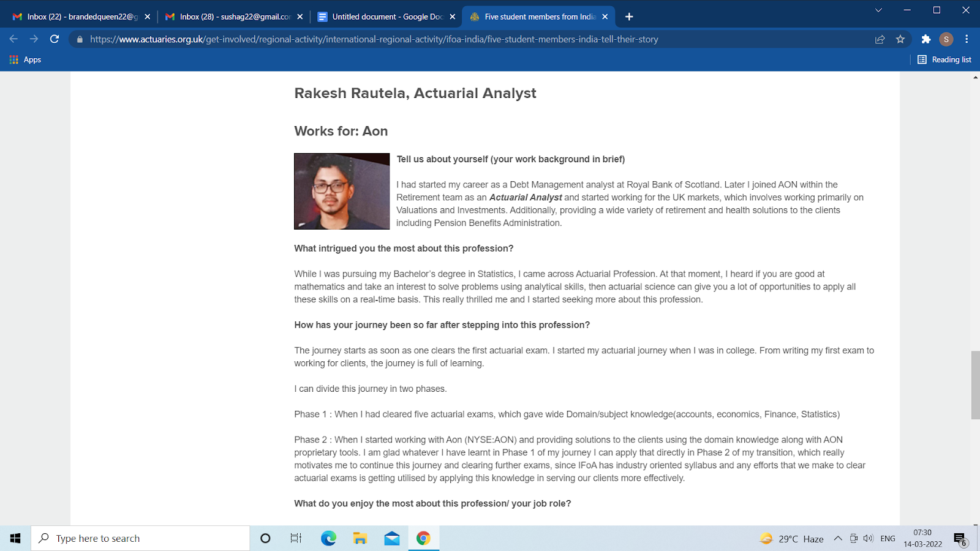Open the Extensions puzzle menu
Viewport: 980px width, 551px height.
(x=926, y=39)
